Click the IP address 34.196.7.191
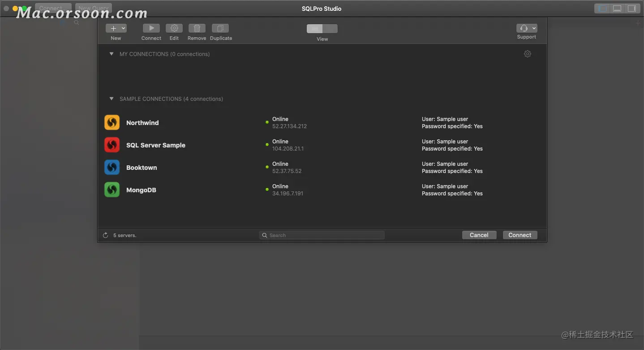 click(288, 194)
